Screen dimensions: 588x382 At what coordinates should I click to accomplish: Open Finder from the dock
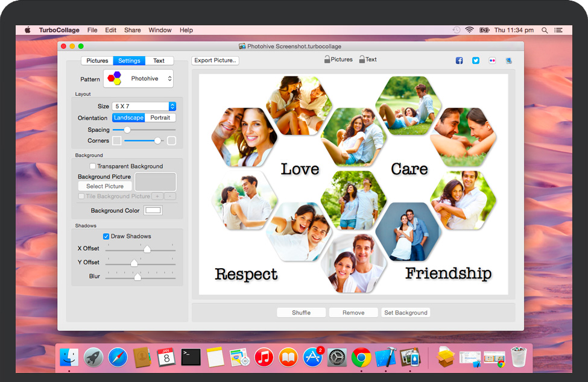tap(69, 357)
